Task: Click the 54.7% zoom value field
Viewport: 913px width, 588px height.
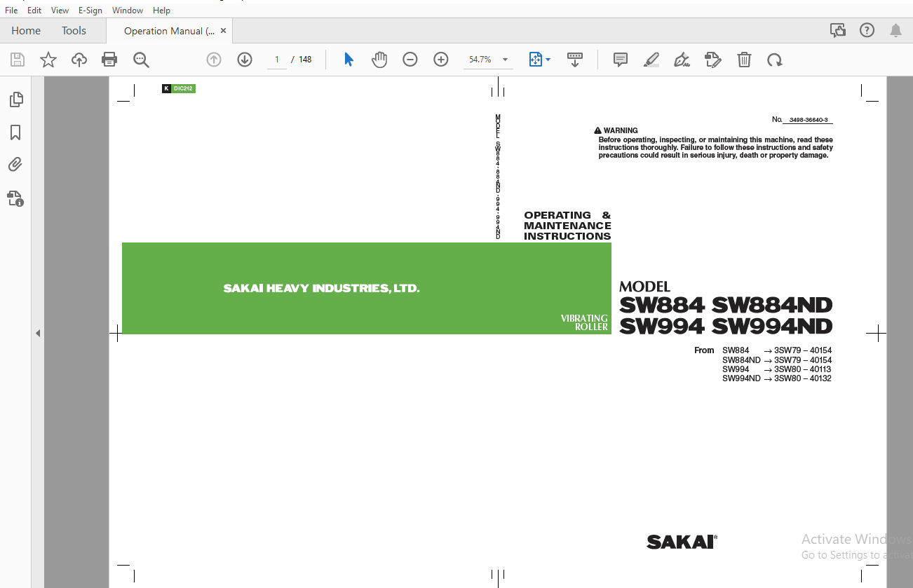Action: click(x=480, y=60)
